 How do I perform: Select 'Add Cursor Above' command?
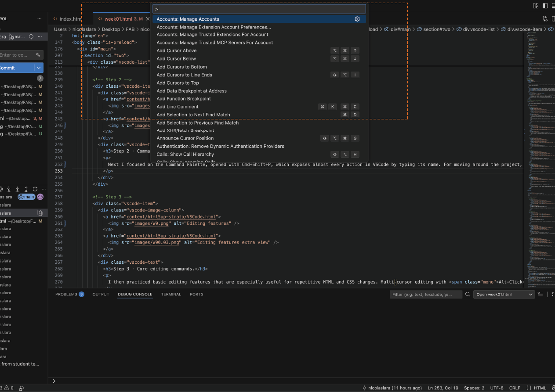pyautogui.click(x=177, y=51)
